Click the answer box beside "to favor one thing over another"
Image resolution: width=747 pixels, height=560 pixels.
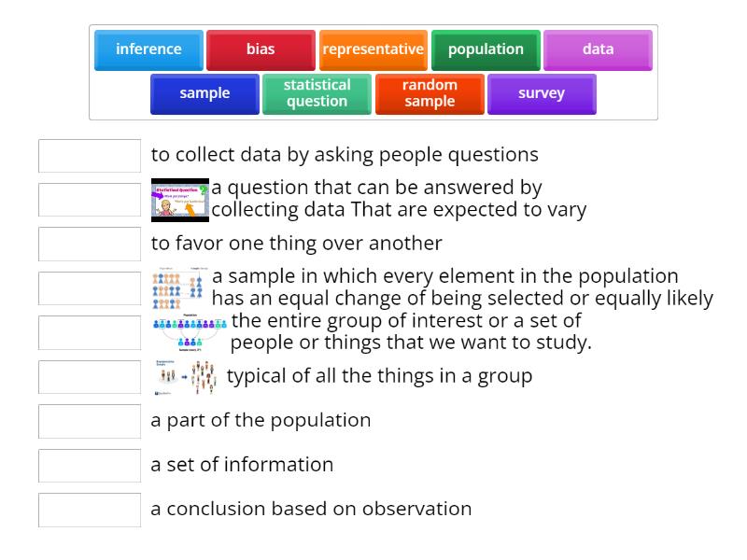[x=88, y=244]
